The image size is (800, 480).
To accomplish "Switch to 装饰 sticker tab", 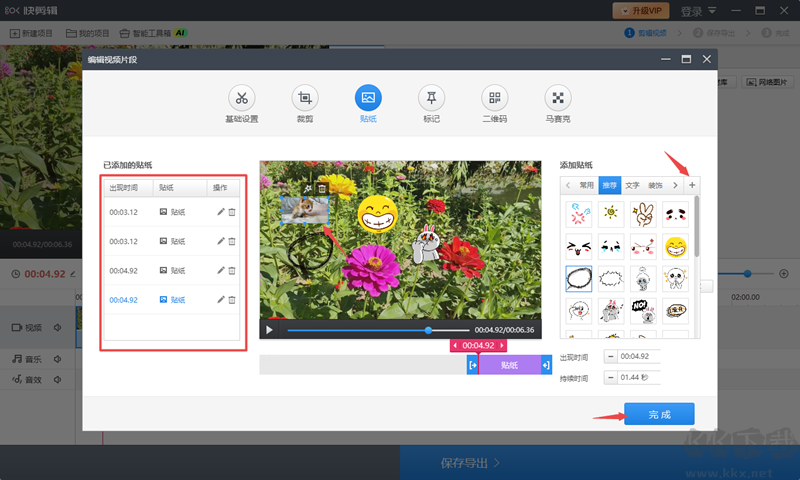I will 655,185.
